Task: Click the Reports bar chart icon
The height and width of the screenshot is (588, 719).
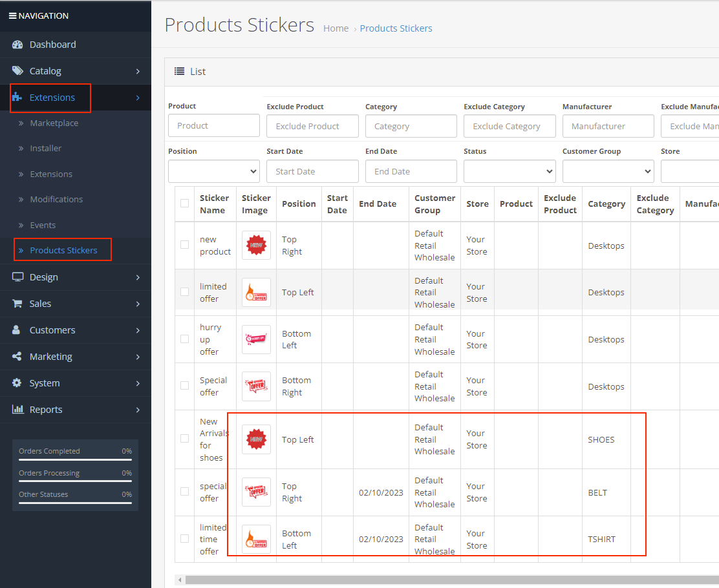Action: point(18,409)
